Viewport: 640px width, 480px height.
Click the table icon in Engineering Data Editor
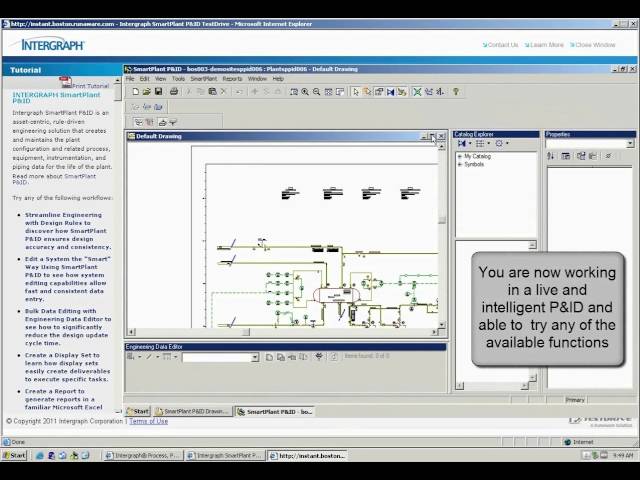pos(167,357)
